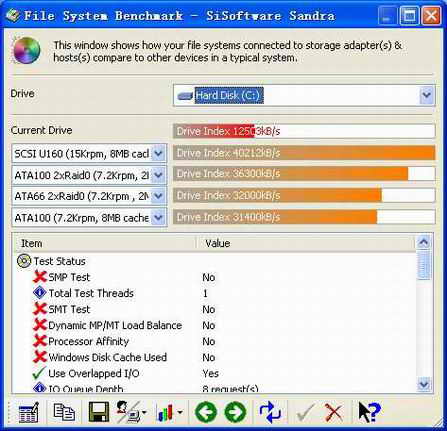
Task: Open dropdown arrow next to connection icon
Action: (x=144, y=413)
